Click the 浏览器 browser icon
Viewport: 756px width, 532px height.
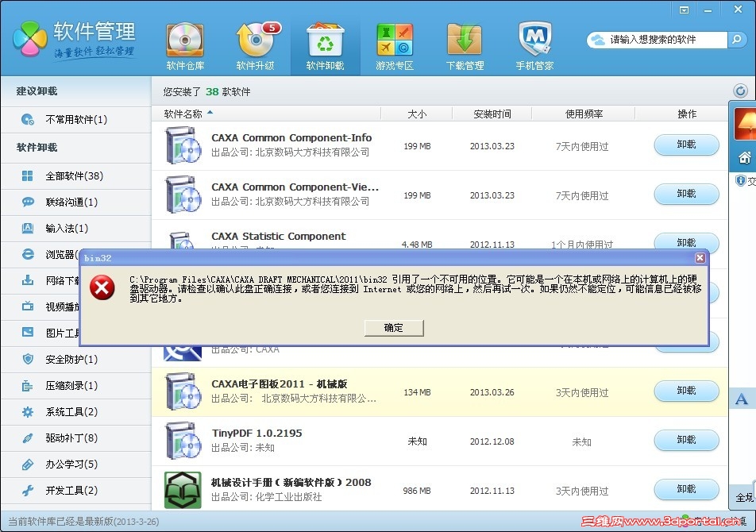pyautogui.click(x=28, y=254)
